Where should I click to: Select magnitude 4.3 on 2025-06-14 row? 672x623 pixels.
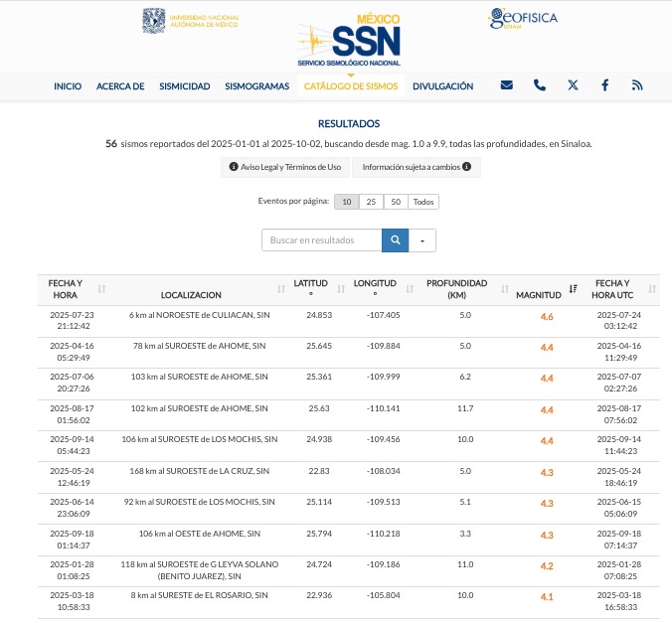547,504
